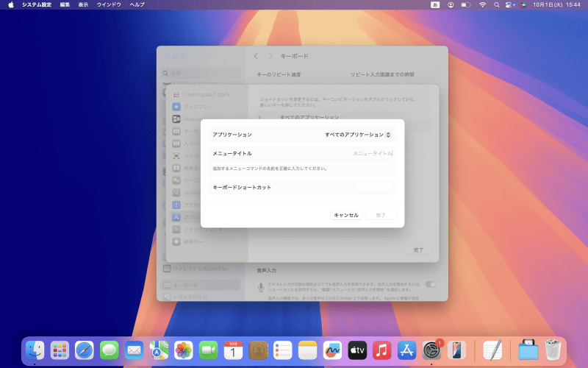Open TextEdit from the Dock
The height and width of the screenshot is (368, 588).
tap(492, 351)
